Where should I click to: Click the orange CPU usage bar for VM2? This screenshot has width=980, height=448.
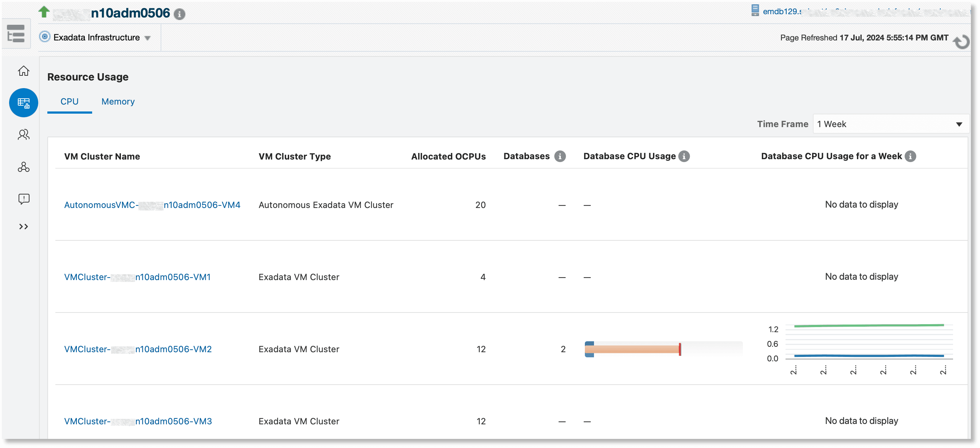tap(631, 349)
